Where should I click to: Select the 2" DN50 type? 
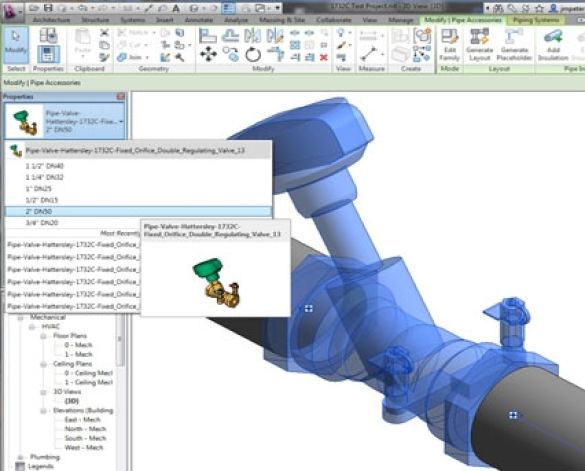(x=138, y=212)
